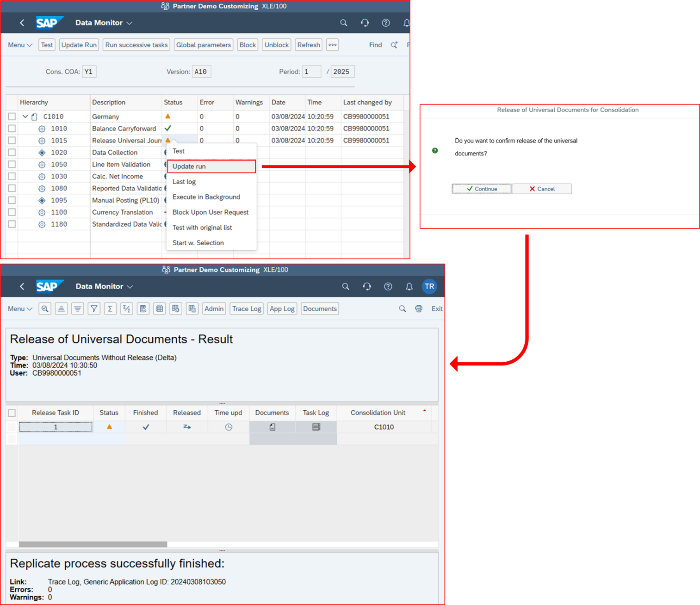Click search icon in top Data Monitor header

coord(344,23)
